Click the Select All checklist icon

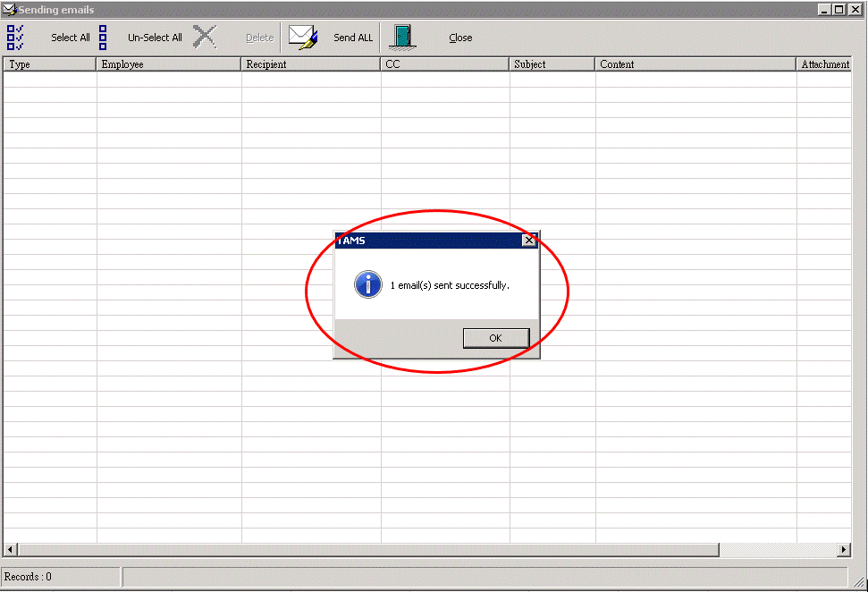15,38
